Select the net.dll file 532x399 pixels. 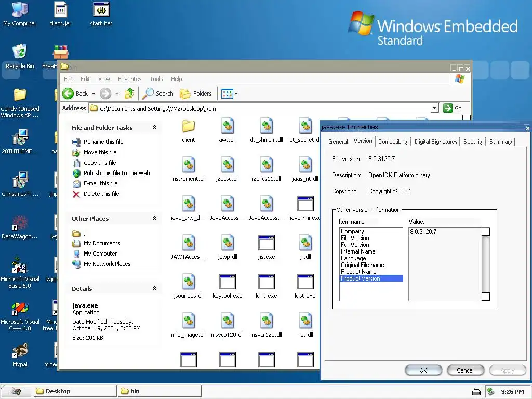(x=305, y=326)
